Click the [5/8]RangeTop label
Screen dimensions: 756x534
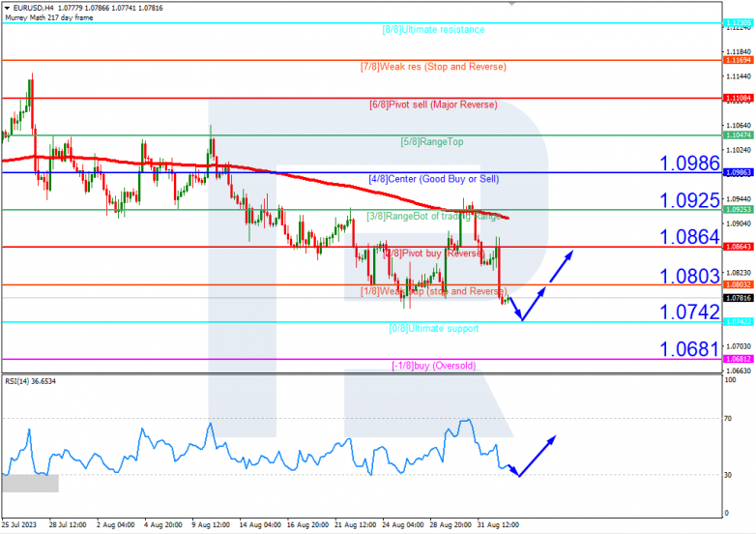click(432, 142)
